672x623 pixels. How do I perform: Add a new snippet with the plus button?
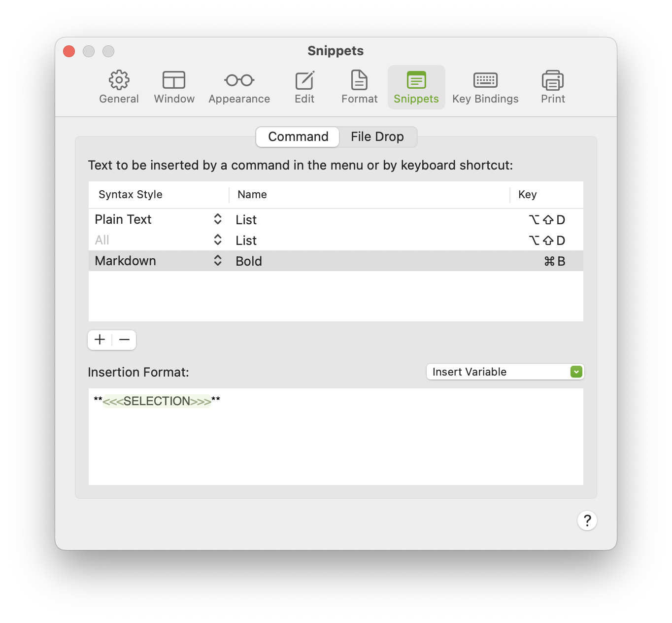coord(100,340)
